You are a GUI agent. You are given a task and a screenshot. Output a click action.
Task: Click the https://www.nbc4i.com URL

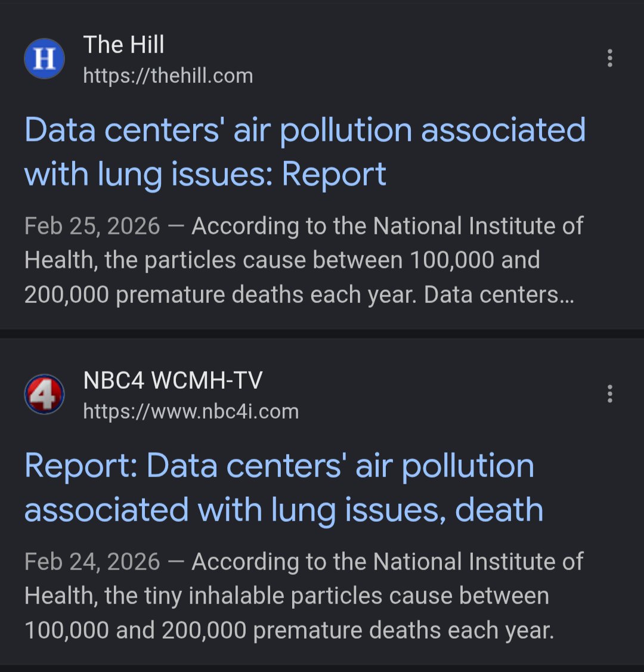[x=191, y=411]
